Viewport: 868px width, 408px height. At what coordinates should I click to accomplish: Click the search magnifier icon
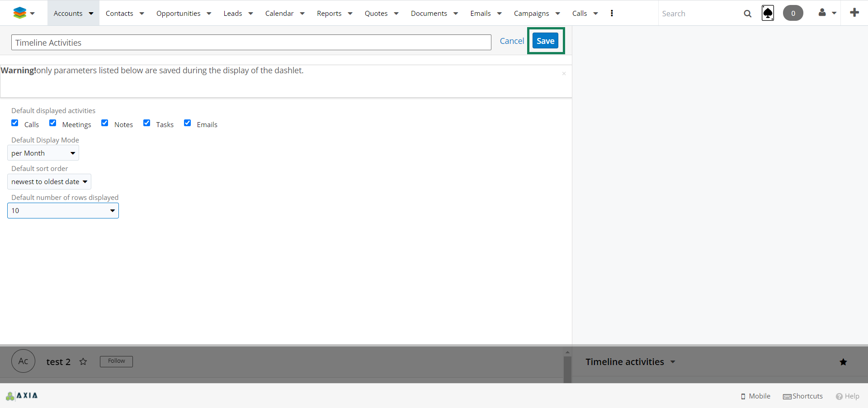[747, 14]
